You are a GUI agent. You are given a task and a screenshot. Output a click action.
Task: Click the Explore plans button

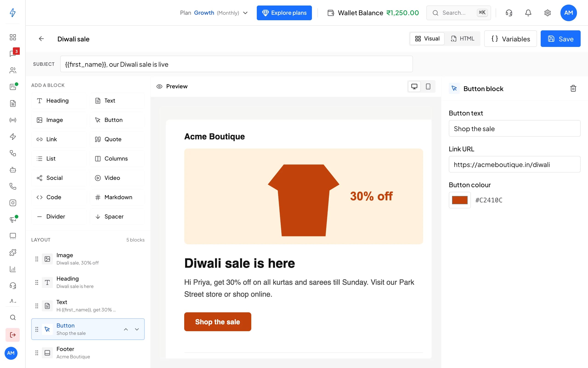click(284, 13)
